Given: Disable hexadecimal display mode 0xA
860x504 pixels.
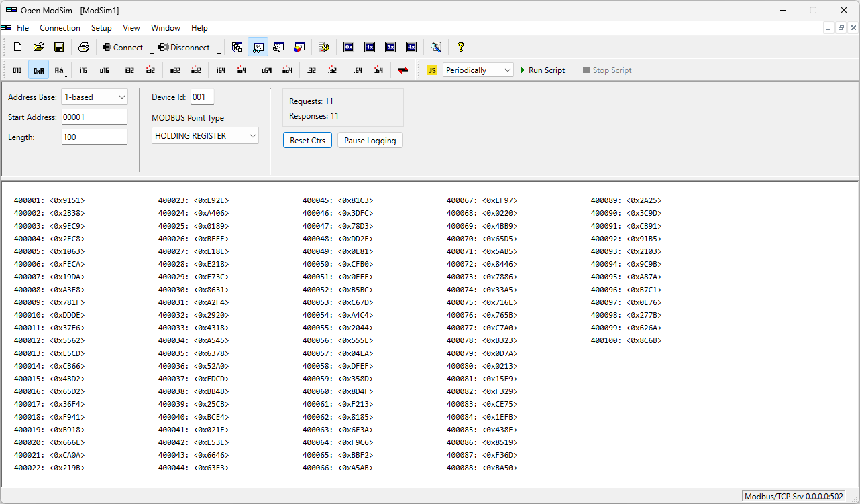Looking at the screenshot, I should (x=38, y=70).
